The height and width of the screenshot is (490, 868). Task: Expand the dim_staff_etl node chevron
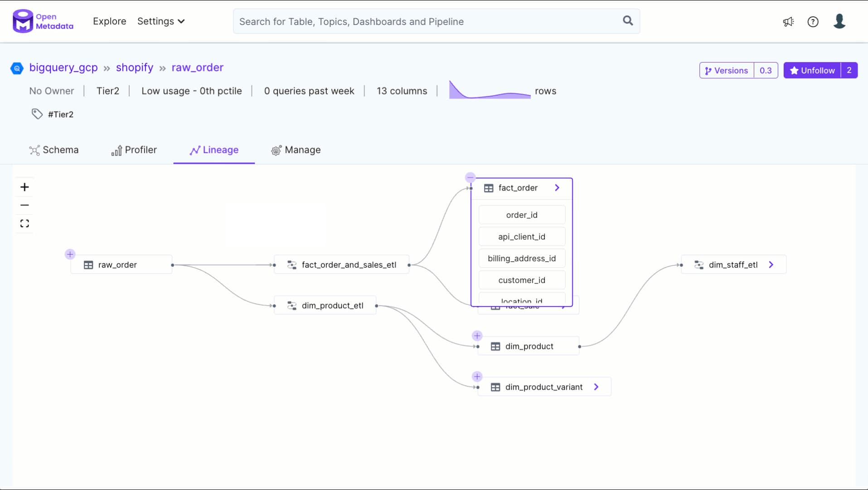click(x=771, y=265)
